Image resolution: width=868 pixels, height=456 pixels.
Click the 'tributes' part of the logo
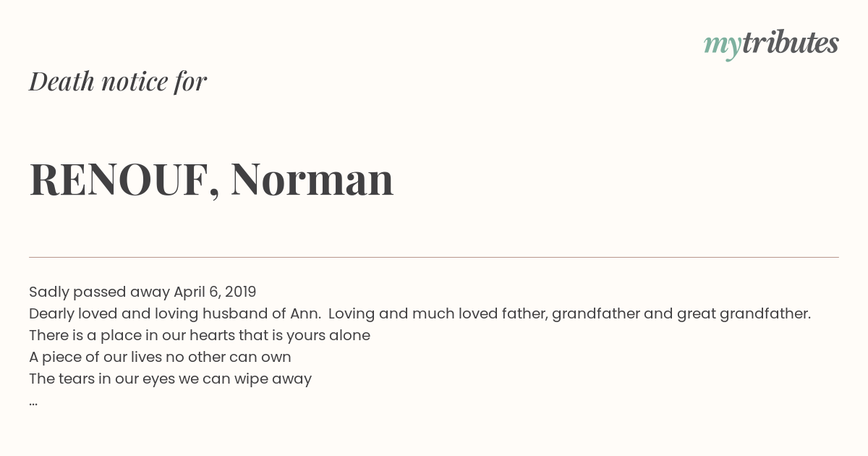[791, 43]
